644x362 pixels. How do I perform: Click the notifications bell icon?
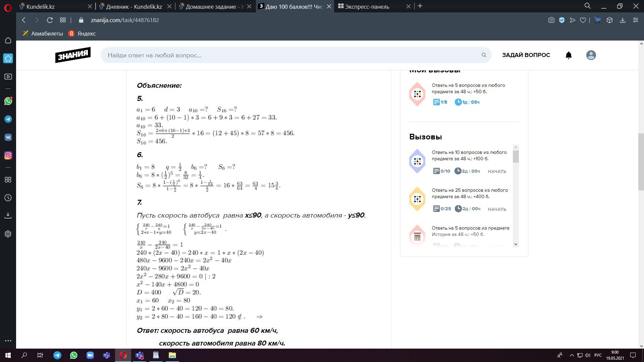(x=569, y=55)
